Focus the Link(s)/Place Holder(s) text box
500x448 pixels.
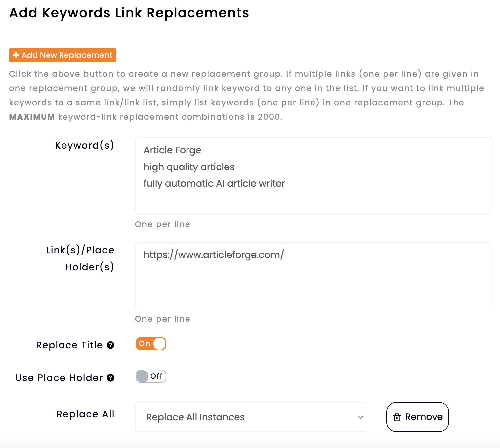click(x=313, y=282)
